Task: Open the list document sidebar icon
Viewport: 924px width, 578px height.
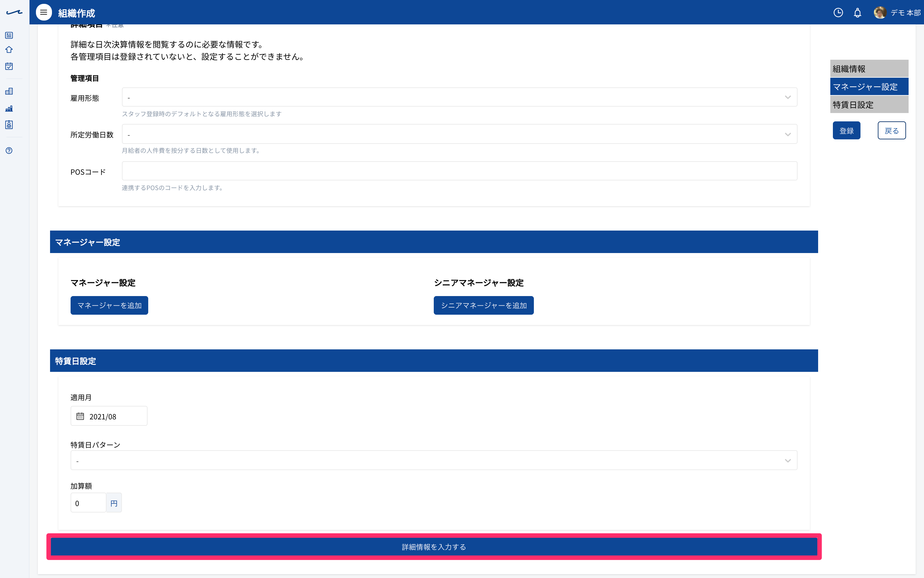Action: coord(9,35)
